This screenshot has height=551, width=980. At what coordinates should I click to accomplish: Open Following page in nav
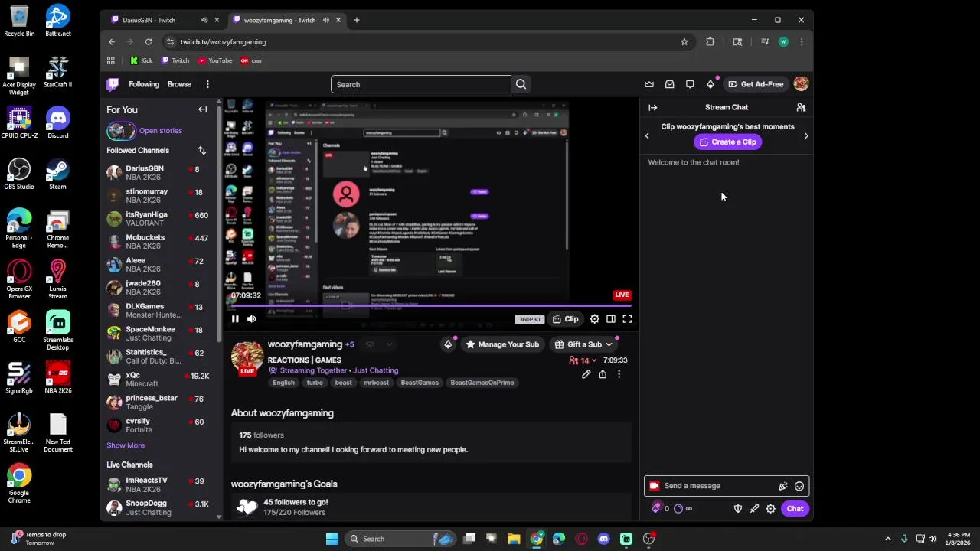pos(144,84)
